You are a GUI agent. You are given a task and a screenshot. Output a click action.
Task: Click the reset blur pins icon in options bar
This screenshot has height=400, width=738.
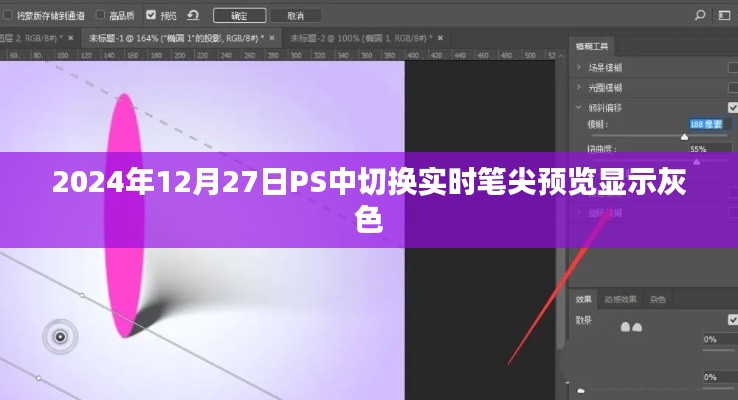pos(194,16)
